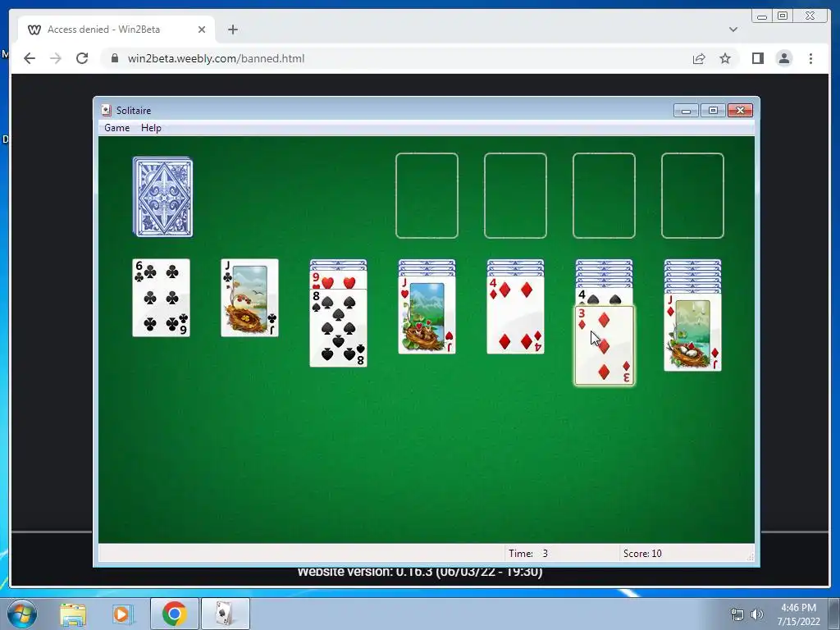
Task: Open the Windows Start menu
Action: click(x=21, y=614)
